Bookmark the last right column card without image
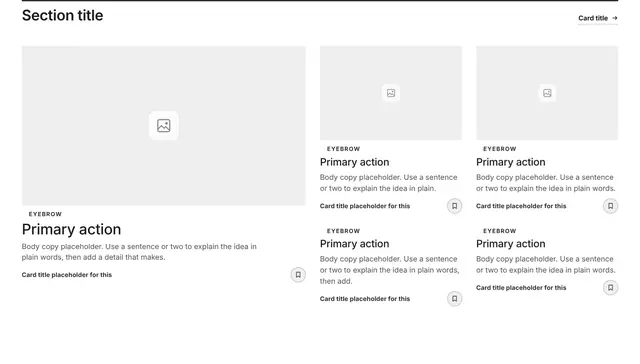 tap(611, 288)
